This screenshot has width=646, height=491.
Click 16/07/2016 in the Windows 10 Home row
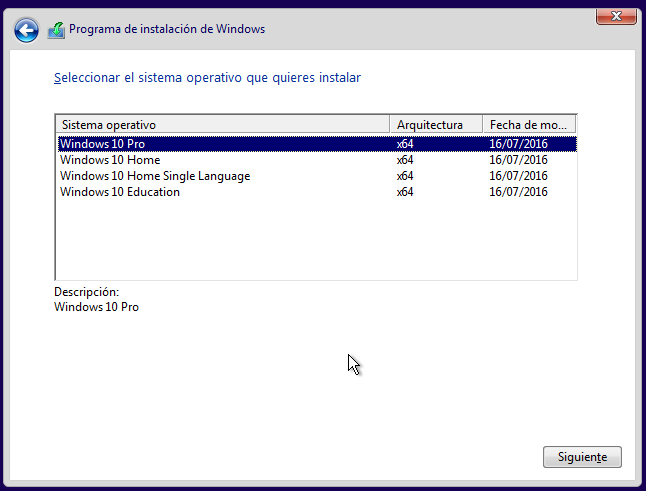(518, 160)
